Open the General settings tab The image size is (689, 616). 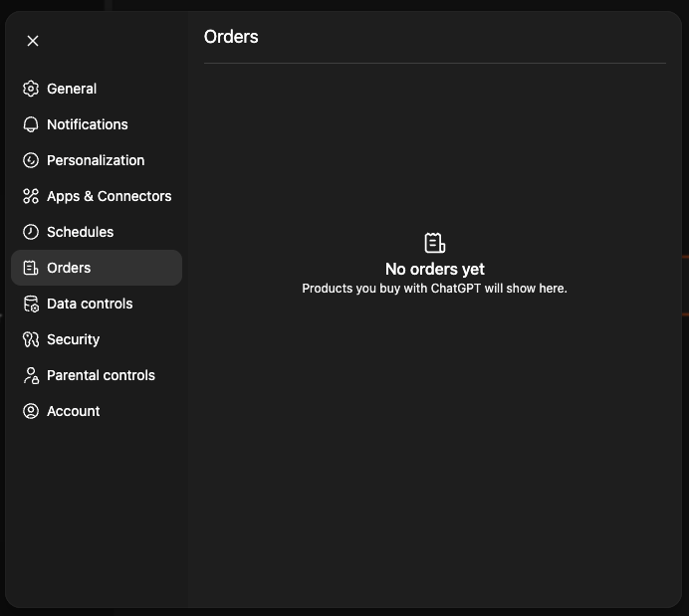tap(97, 89)
